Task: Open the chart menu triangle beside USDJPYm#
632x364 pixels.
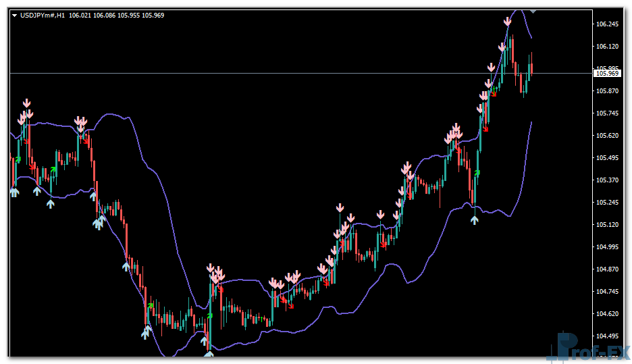Action: pyautogui.click(x=14, y=15)
